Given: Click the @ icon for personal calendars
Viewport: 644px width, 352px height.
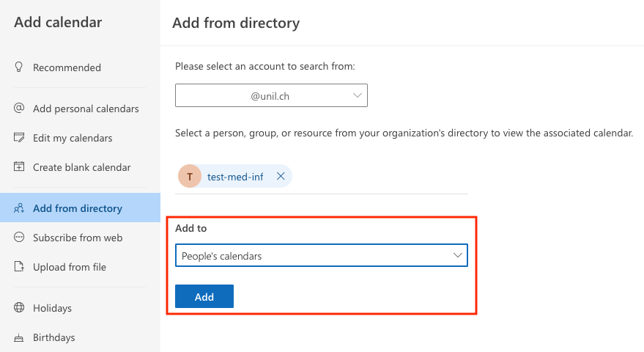Looking at the screenshot, I should click(x=19, y=109).
